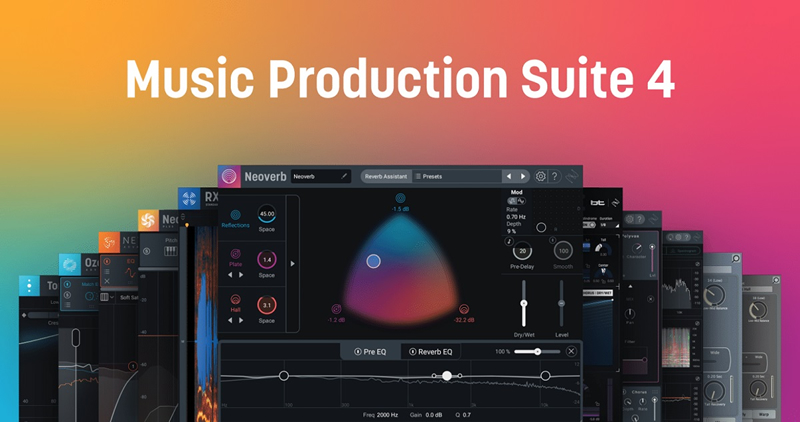Click the orange Nectar swirl logo
Viewport: 800px width, 422px height.
tap(148, 220)
